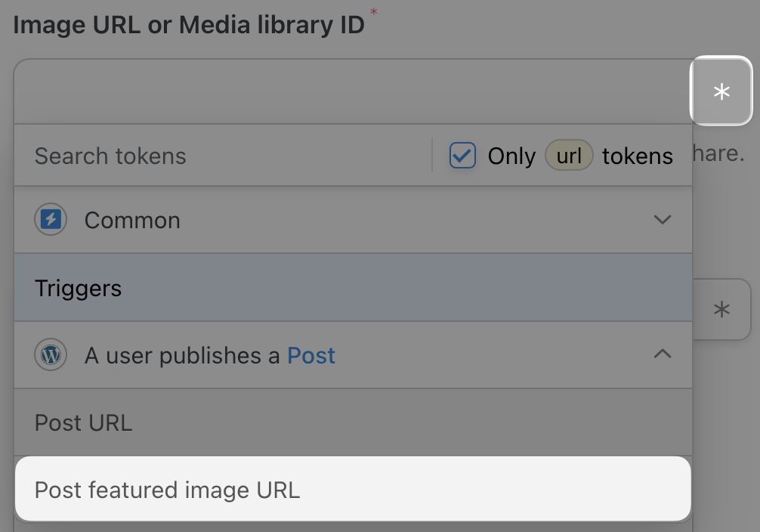Click the Triggers section header
The width and height of the screenshot is (760, 532).
pos(79,288)
